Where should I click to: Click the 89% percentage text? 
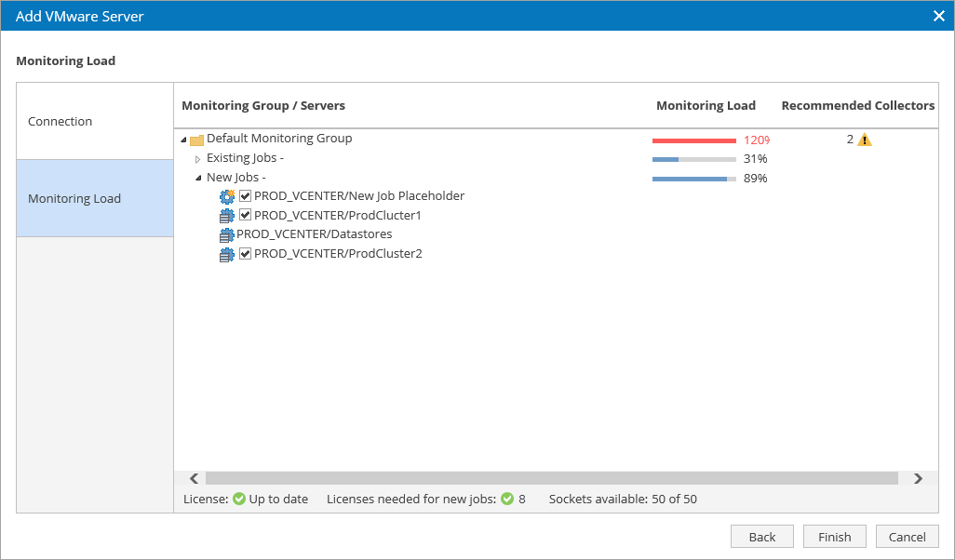(755, 179)
